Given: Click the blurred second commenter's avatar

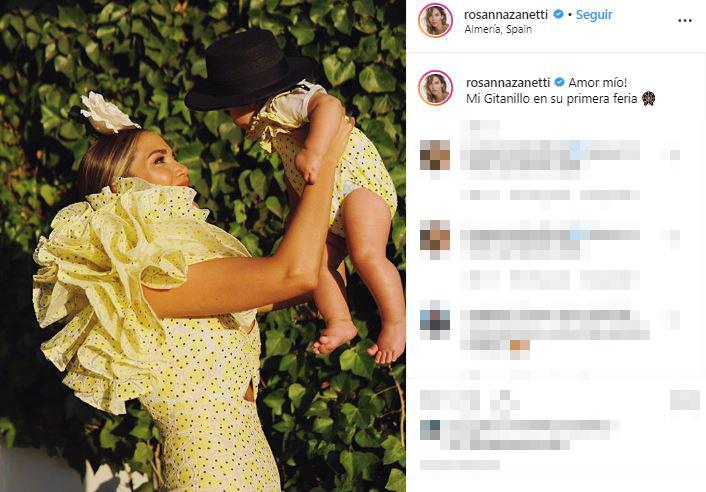Looking at the screenshot, I should click(435, 235).
